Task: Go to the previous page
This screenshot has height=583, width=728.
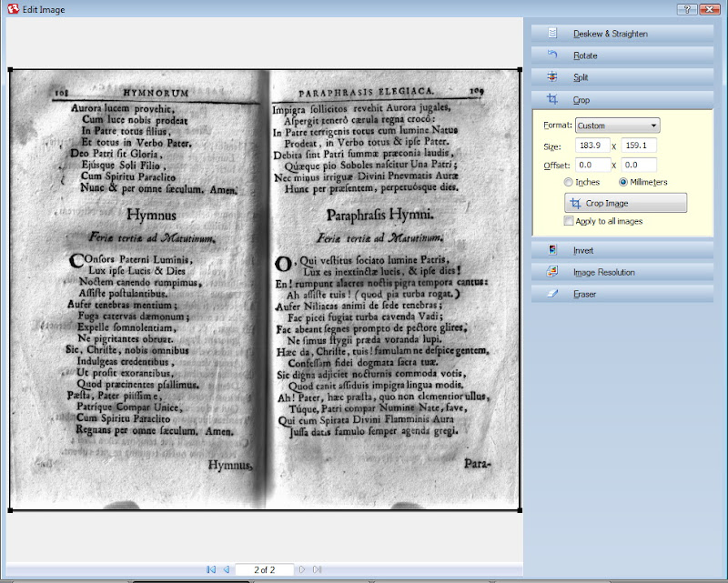Action: [226, 569]
